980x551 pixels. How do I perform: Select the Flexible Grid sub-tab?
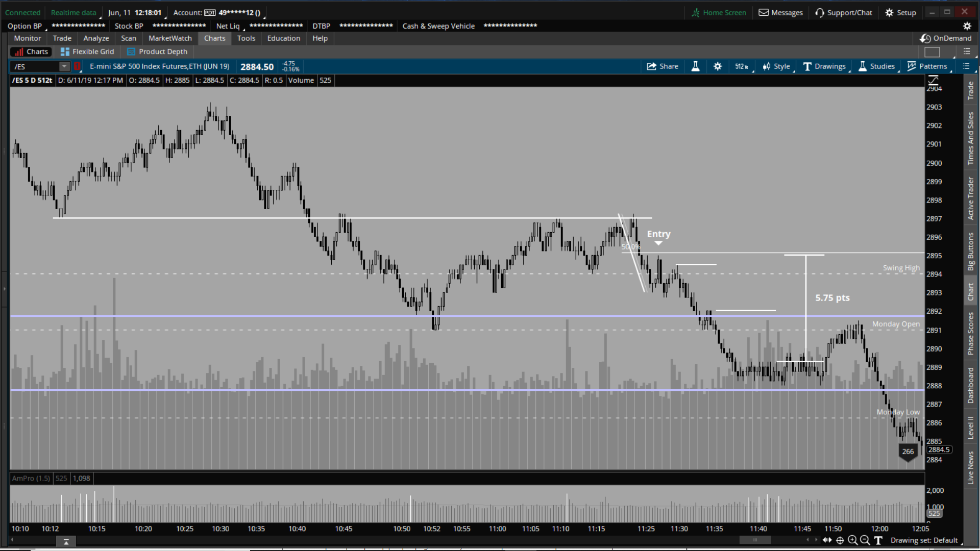point(87,52)
